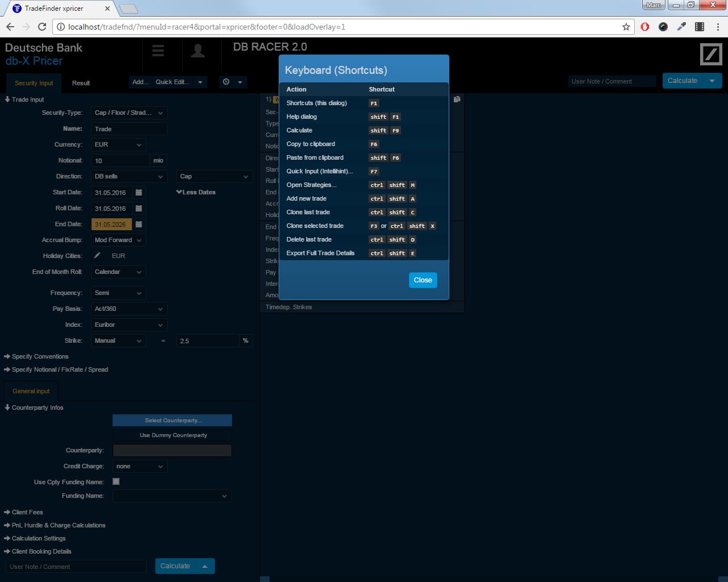The width and height of the screenshot is (728, 582).
Task: Toggle Use Cpty Funding Name checkbox
Action: tap(116, 481)
